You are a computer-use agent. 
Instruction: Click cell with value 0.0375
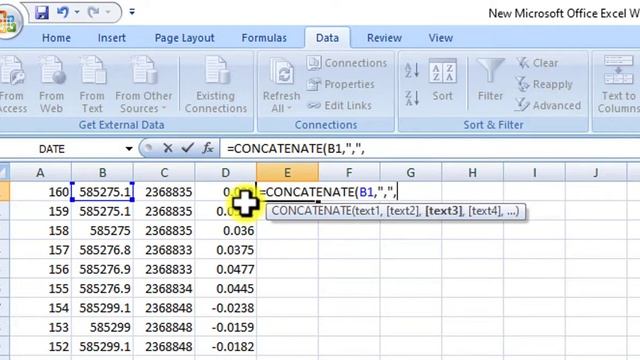coord(226,250)
